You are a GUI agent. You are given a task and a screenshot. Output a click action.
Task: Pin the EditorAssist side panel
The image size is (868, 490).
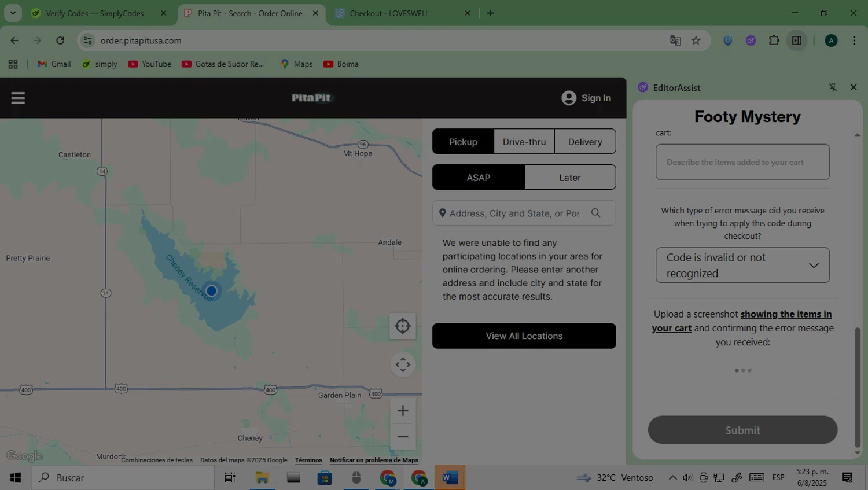(833, 87)
